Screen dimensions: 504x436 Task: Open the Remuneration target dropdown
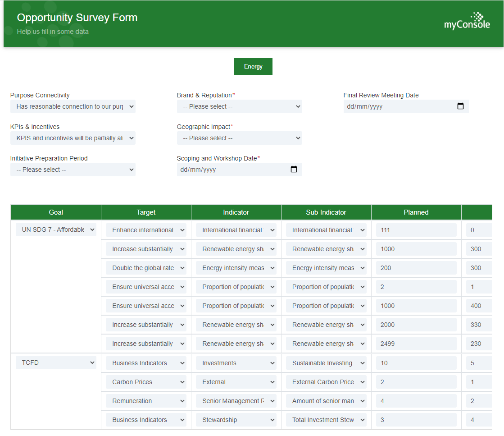click(146, 401)
